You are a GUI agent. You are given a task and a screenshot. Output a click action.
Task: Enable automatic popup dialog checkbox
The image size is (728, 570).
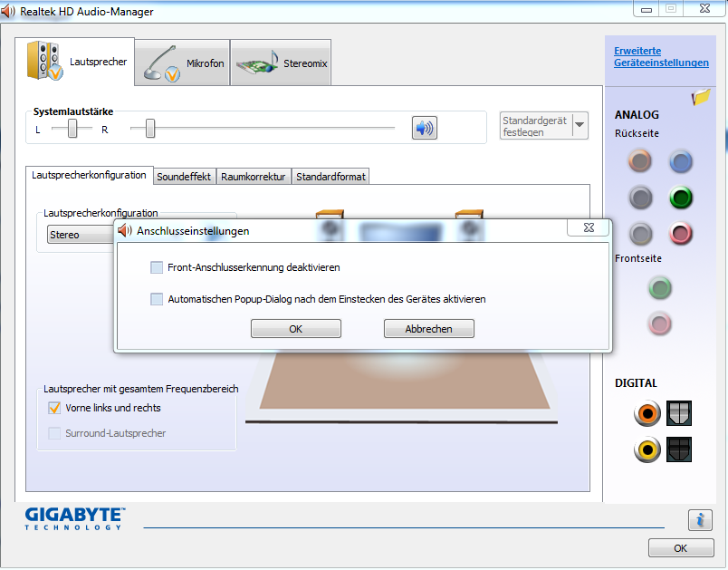[157, 299]
